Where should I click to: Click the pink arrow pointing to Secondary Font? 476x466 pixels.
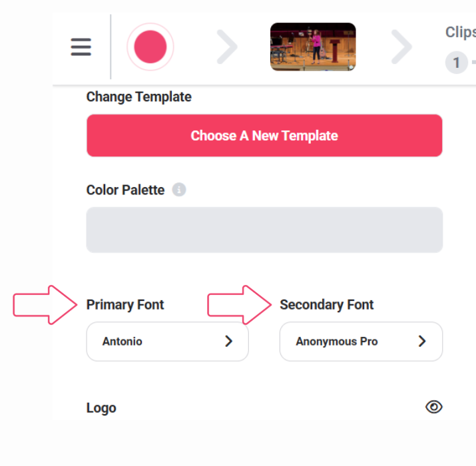click(x=239, y=305)
